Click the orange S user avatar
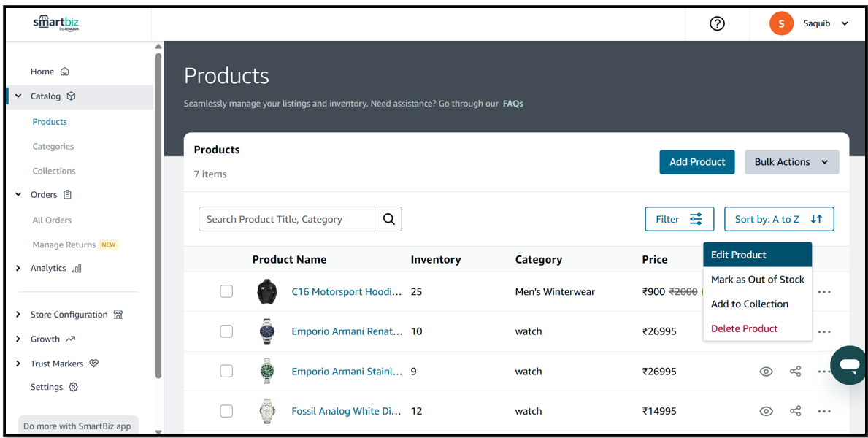Image resolution: width=868 pixels, height=438 pixels. (x=781, y=23)
